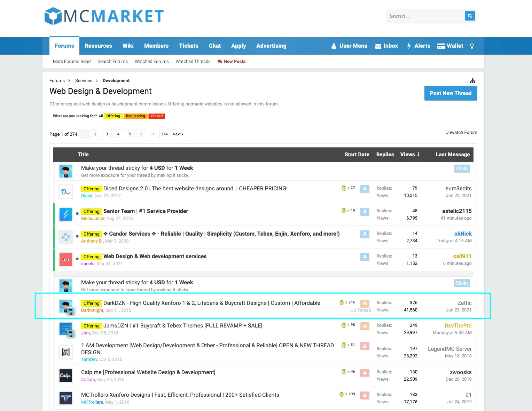Viewport: 532px width, 411px height.
Task: Open the User Menu dropdown
Action: coord(349,46)
